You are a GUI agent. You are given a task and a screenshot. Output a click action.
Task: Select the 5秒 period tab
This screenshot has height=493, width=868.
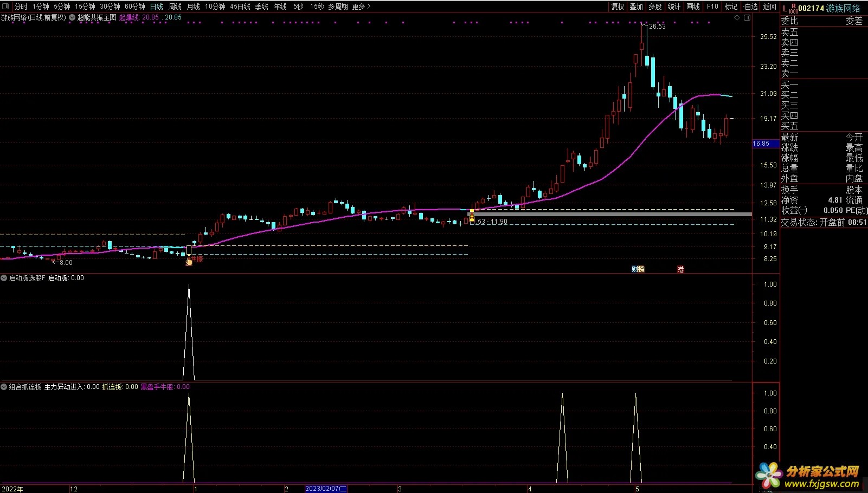point(298,7)
